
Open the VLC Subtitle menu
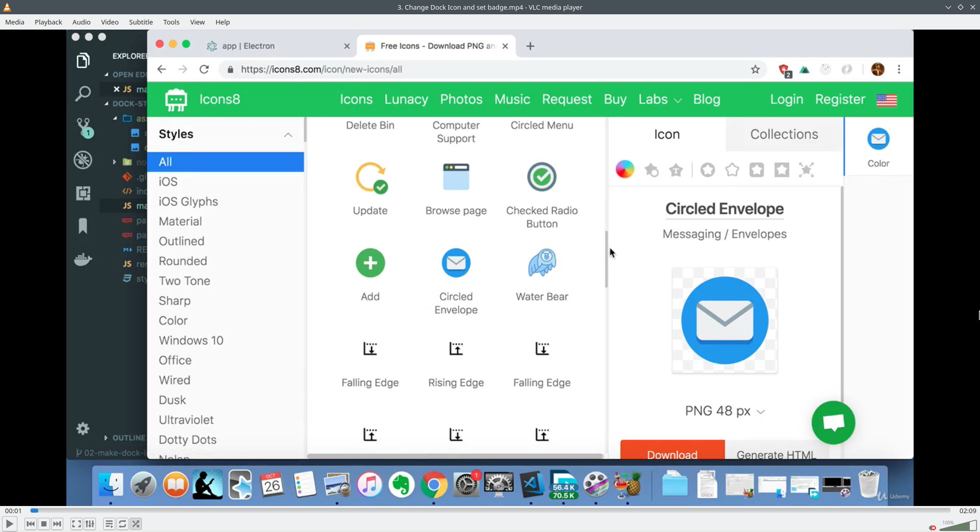(141, 22)
